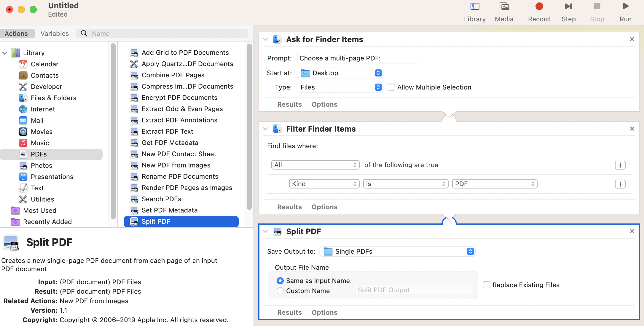
Task: Open Recently Added smart folder
Action: tap(47, 222)
